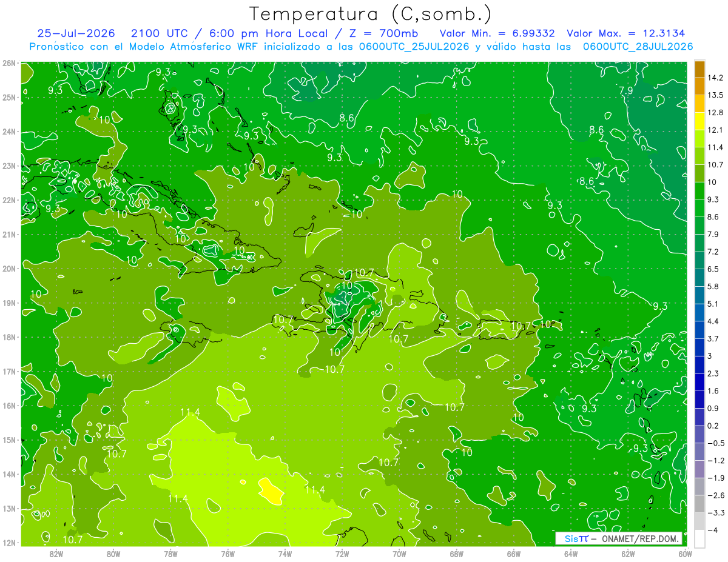Click the colorbar value '12.8'

click(716, 112)
